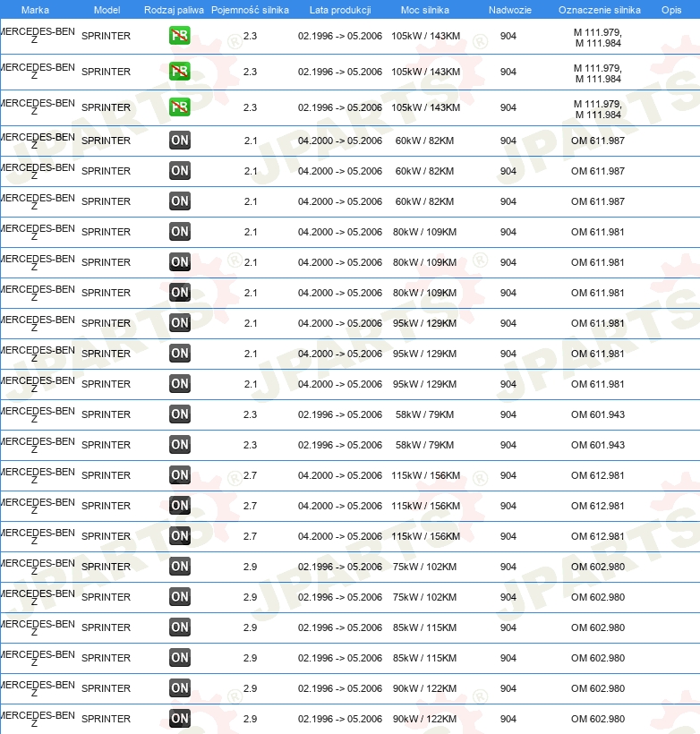Click the ON diesel icon in the upper 75kW / 102KM row
Viewport: 700px width, 734px height.
coord(180,566)
